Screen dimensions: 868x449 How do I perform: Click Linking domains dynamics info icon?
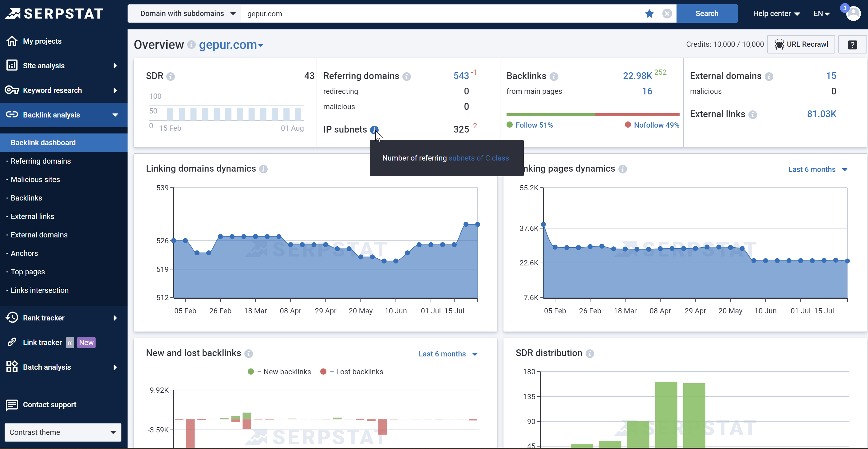pos(263,169)
